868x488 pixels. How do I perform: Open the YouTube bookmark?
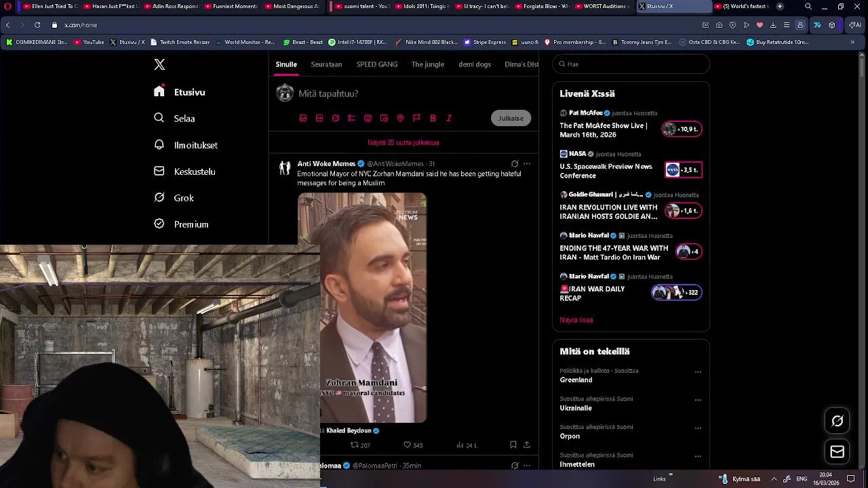click(89, 42)
